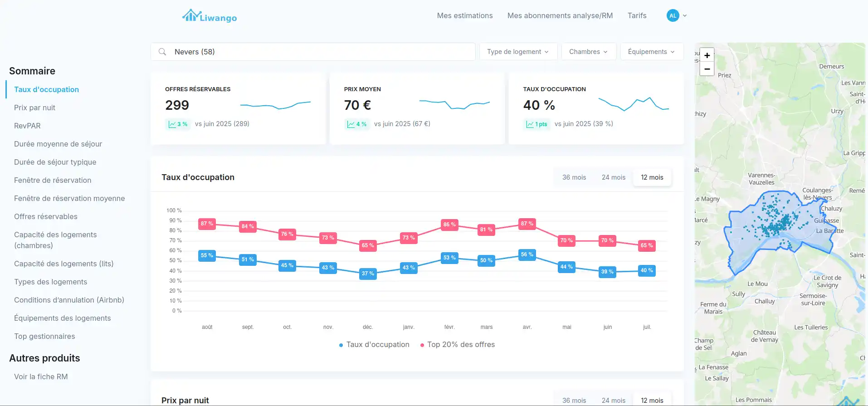The height and width of the screenshot is (406, 868).
Task: Jump to RevPAR section
Action: (27, 126)
